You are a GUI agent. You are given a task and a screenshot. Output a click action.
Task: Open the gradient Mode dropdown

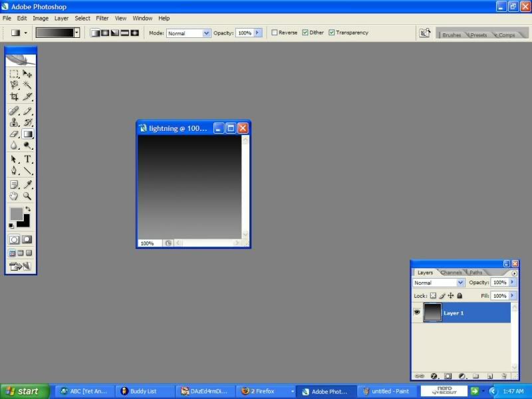coord(189,33)
